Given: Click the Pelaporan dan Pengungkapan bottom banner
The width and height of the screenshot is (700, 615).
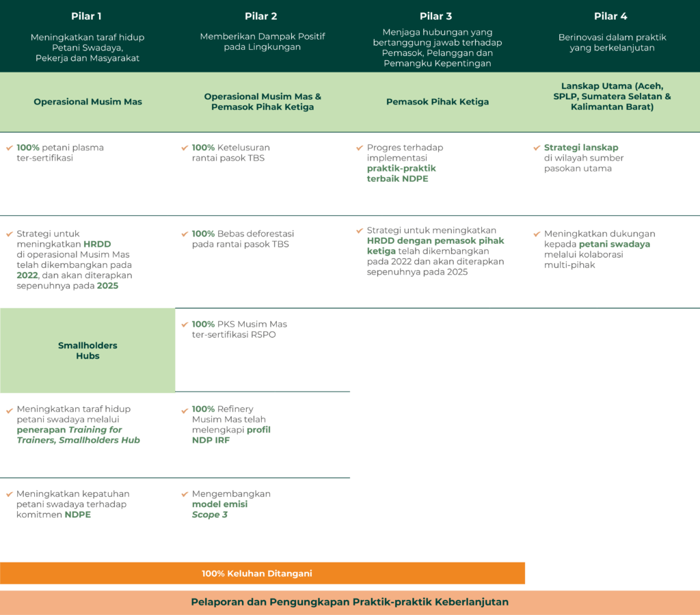Looking at the screenshot, I should 350,602.
